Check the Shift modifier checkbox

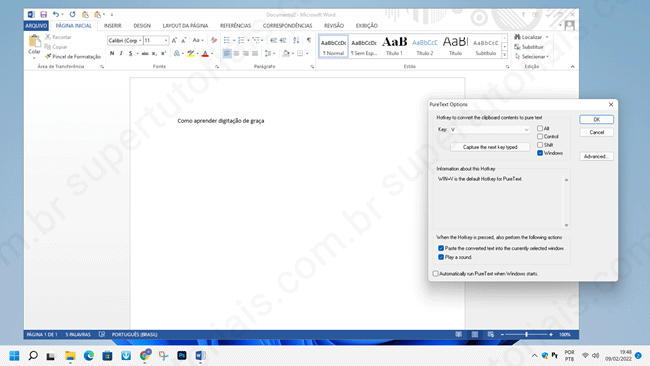tap(540, 145)
